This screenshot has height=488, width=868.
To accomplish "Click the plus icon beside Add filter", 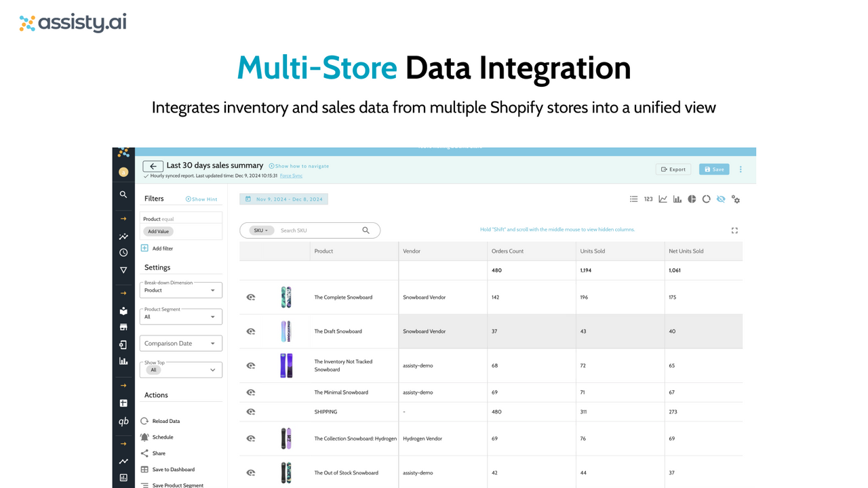I will (144, 248).
